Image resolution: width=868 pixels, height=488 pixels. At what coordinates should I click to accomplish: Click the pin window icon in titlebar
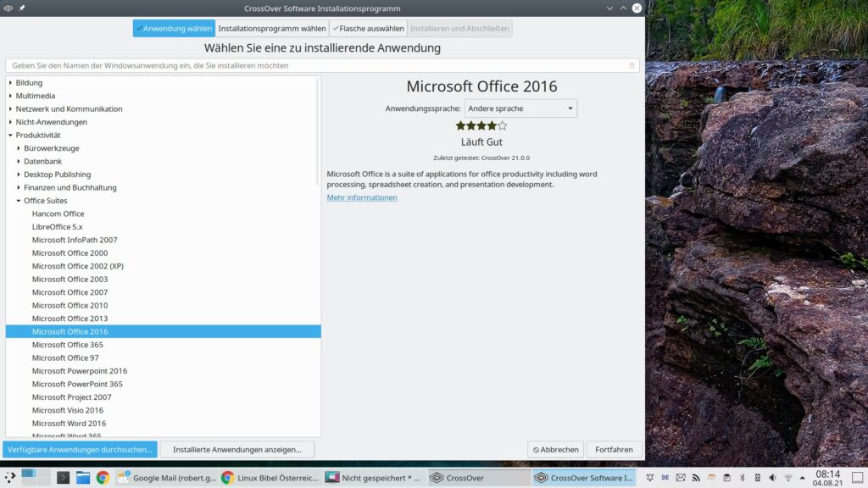[21, 8]
